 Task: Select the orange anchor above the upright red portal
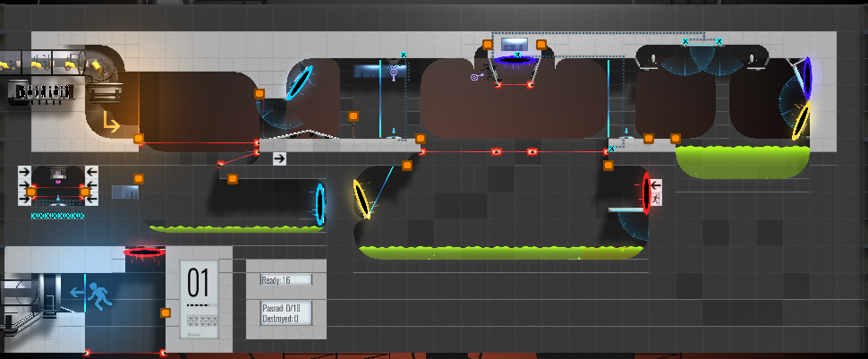click(608, 165)
